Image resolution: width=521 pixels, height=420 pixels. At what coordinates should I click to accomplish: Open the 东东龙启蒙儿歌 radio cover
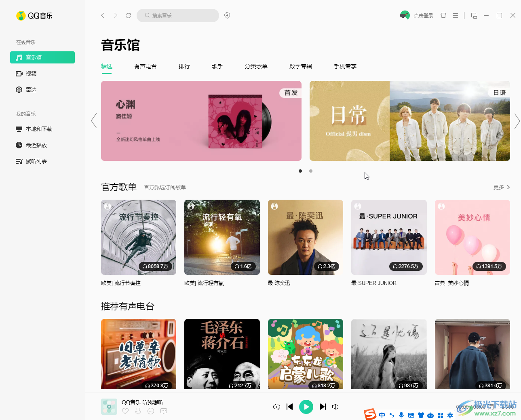[306, 354]
